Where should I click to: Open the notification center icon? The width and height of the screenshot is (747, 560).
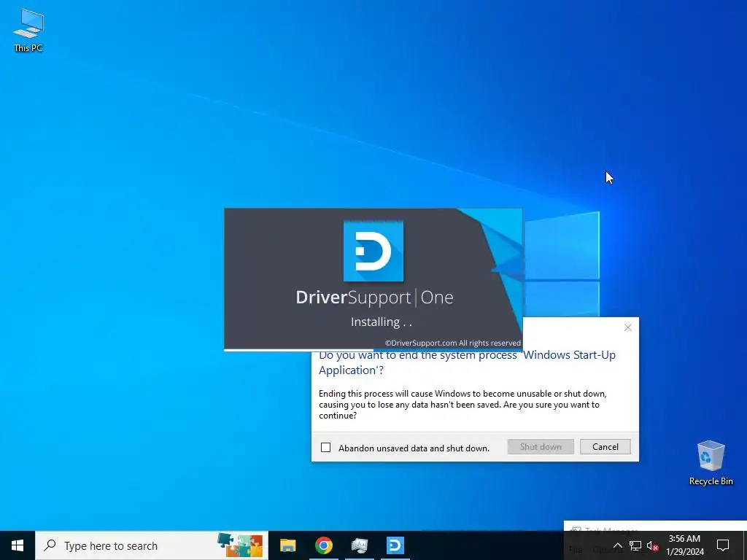pos(723,545)
